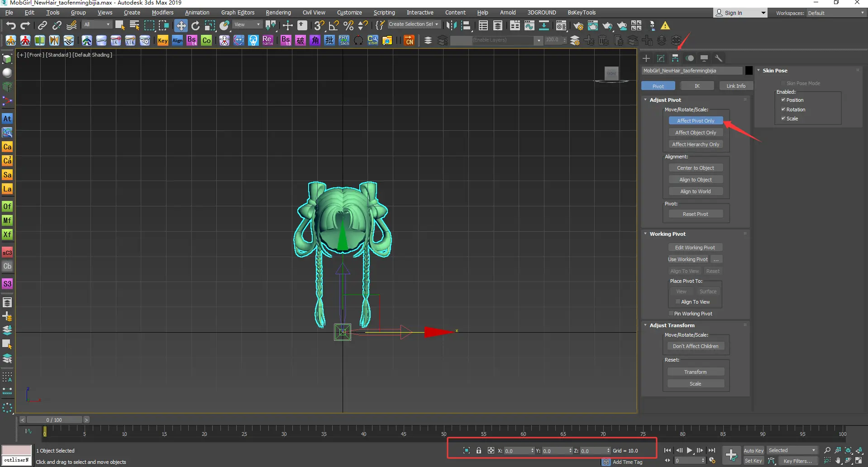Click the X coordinate input field
868x467 pixels.
click(x=516, y=451)
